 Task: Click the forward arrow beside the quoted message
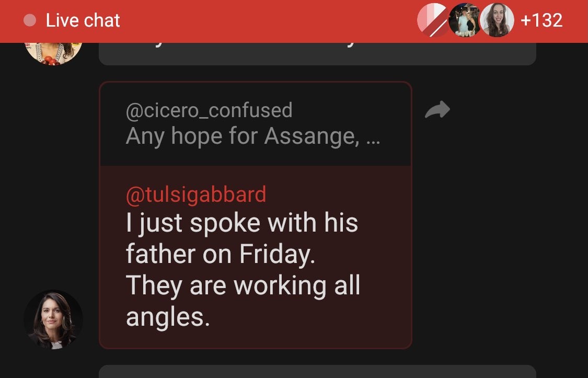(x=437, y=110)
